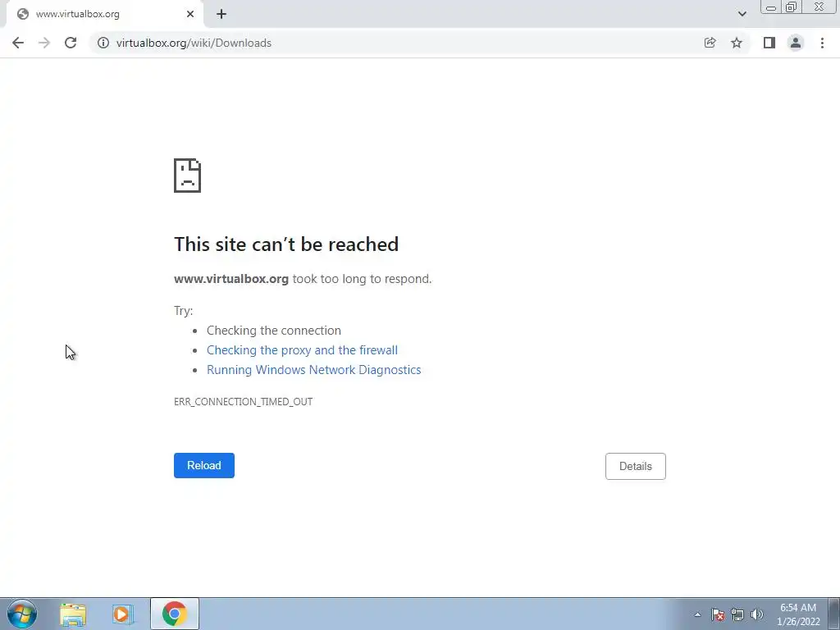This screenshot has height=630, width=840.
Task: Open Running Windows Network Diagnostics link
Action: 314,370
